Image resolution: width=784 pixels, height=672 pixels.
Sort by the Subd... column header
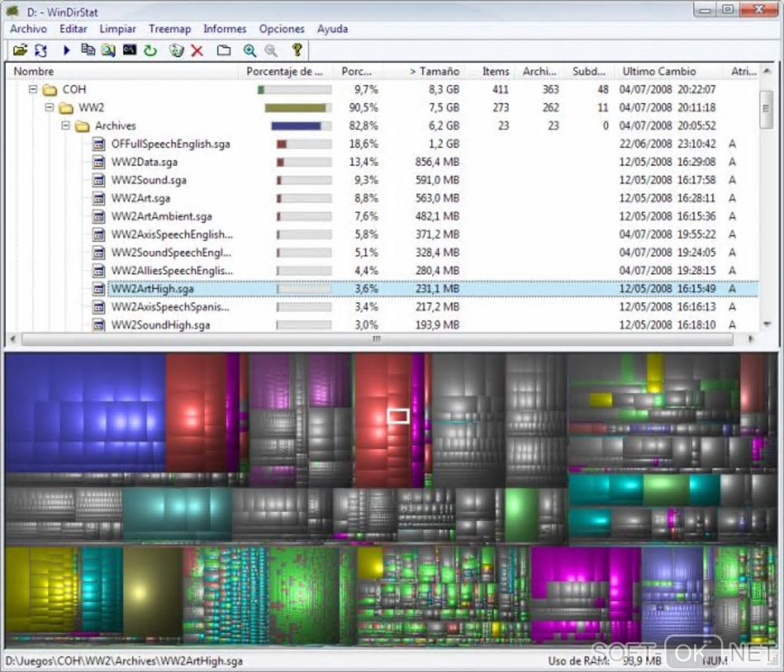pyautogui.click(x=589, y=72)
